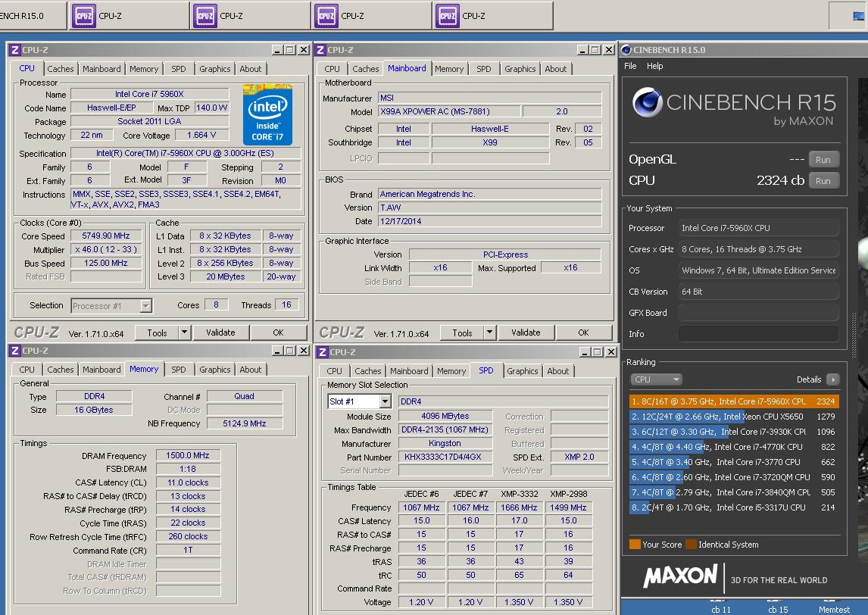
Task: Click the Z title icon of the CPU tab window
Action: [15, 50]
